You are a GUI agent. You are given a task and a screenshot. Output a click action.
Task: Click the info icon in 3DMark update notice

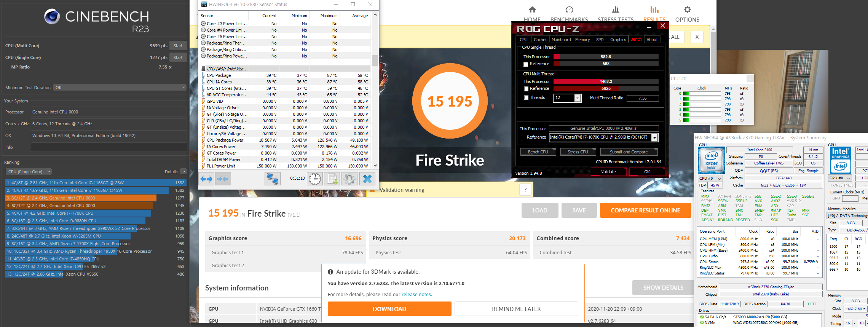click(330, 272)
